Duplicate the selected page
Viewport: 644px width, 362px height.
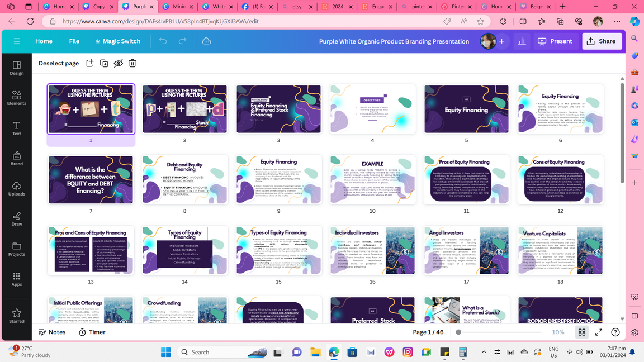click(x=104, y=63)
